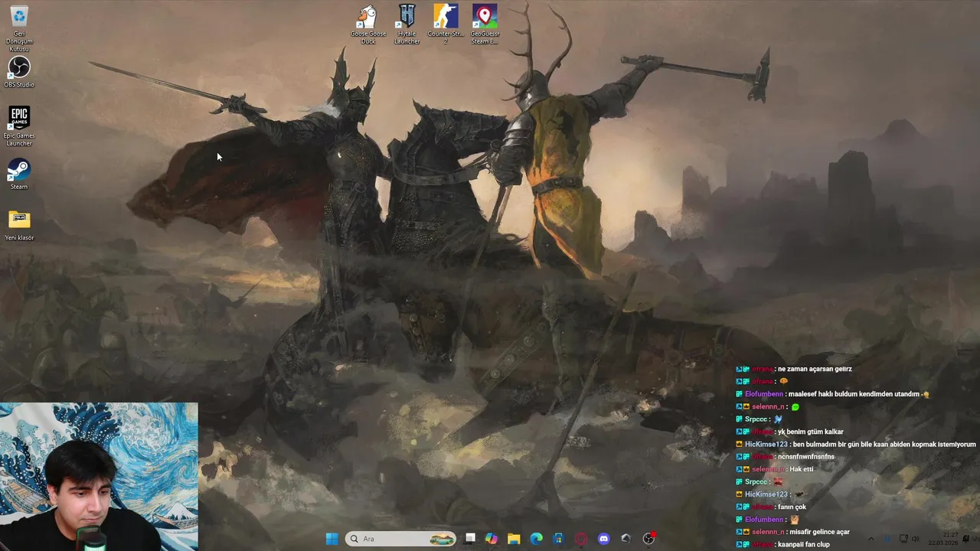The image size is (980, 551).
Task: Open the network status tray icon
Action: click(903, 539)
